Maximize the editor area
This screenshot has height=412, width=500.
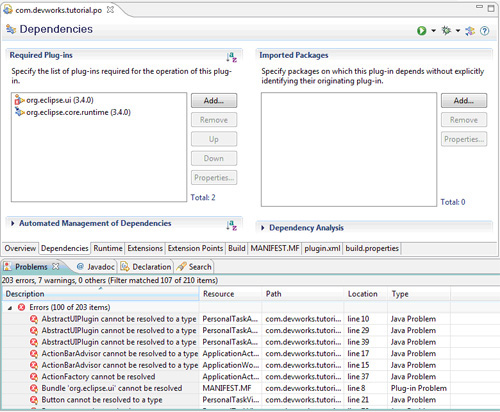point(491,8)
